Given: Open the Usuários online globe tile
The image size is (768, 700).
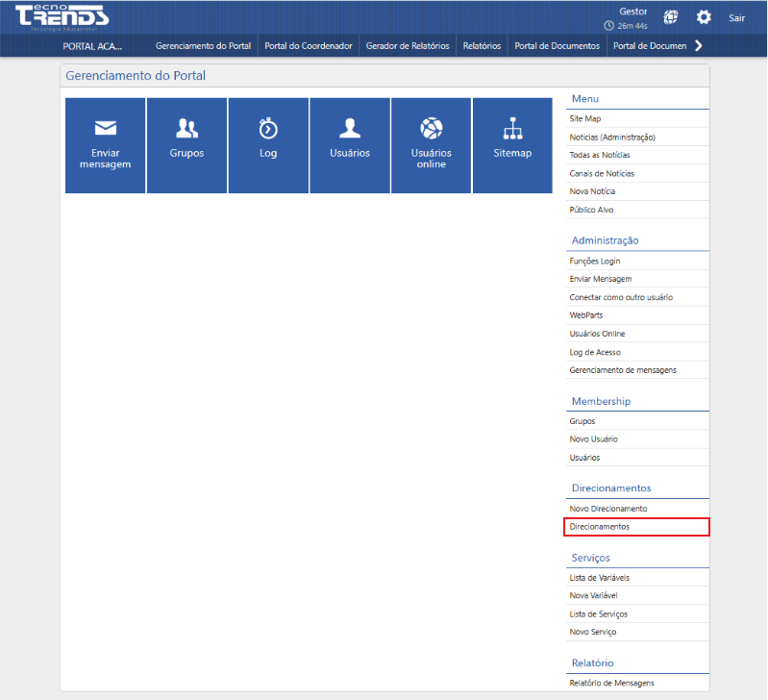Looking at the screenshot, I should [431, 145].
